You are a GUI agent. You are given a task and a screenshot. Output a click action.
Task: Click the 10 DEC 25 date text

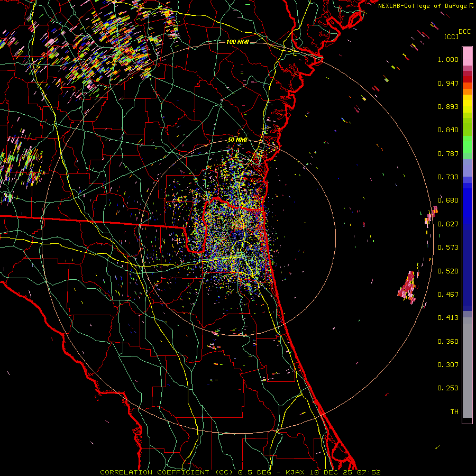pos(331,472)
